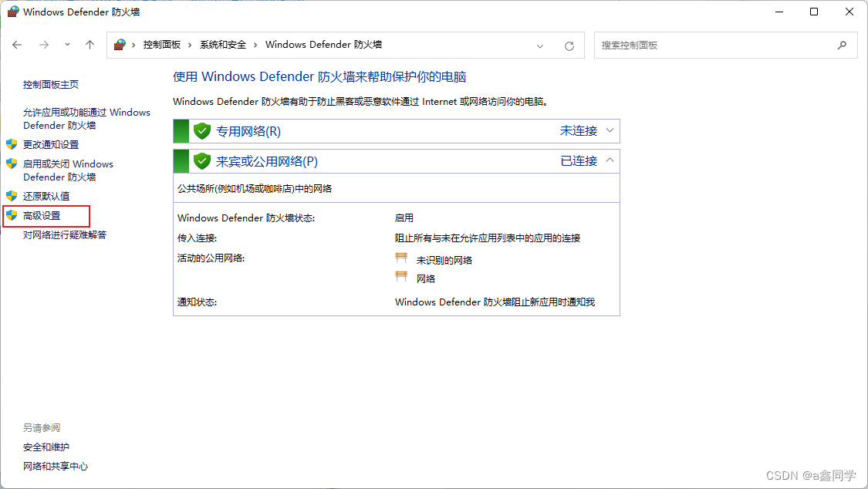The image size is (868, 489).
Task: Go back with the left arrow
Action: click(x=17, y=45)
